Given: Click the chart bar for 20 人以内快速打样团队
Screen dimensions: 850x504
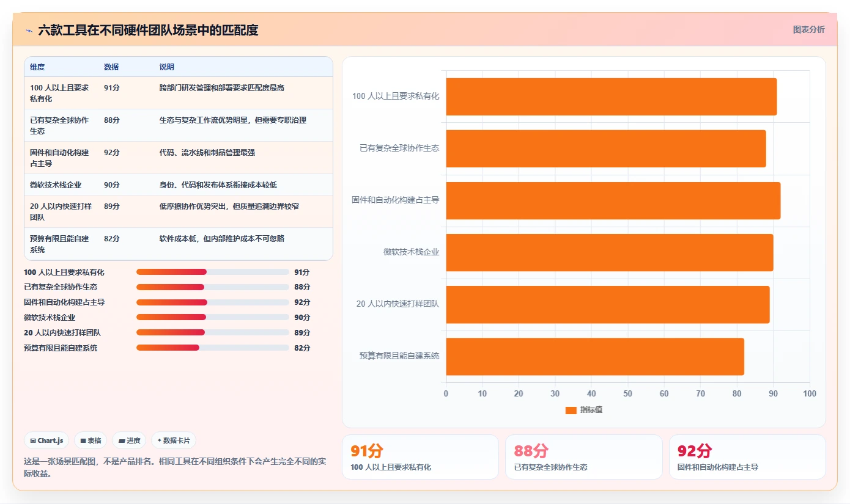Looking at the screenshot, I should tap(608, 304).
